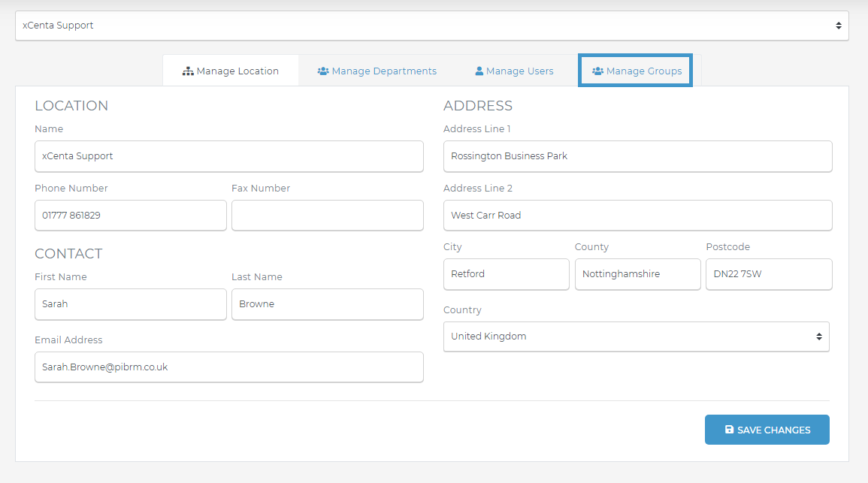This screenshot has width=868, height=483.
Task: Expand the Country dropdown
Action: 636,337
